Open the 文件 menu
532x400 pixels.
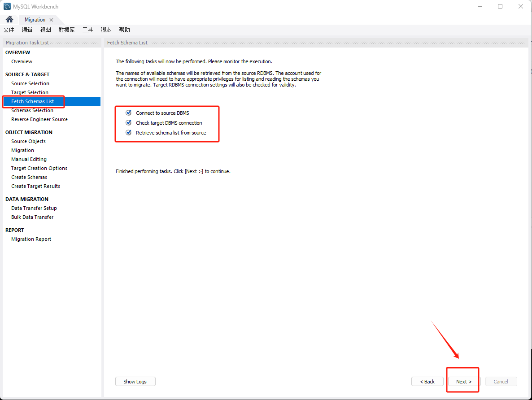9,30
